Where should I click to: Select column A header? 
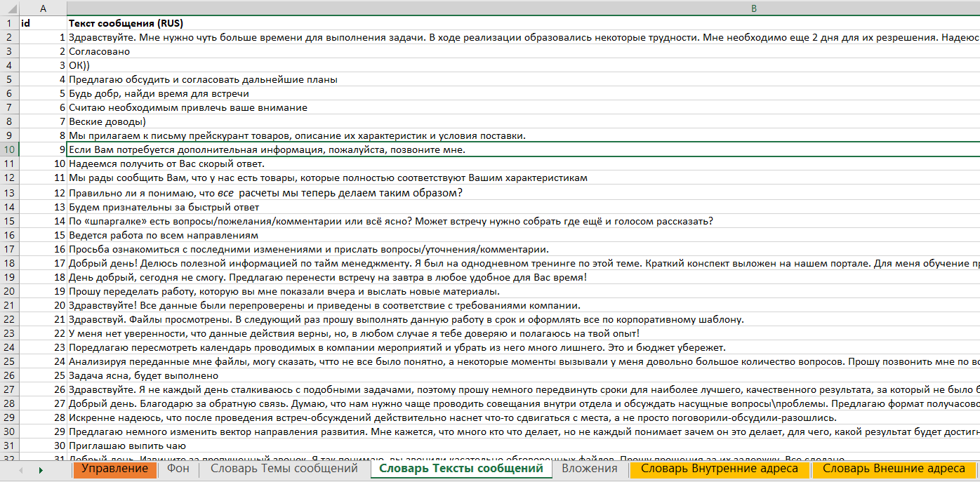pos(44,8)
